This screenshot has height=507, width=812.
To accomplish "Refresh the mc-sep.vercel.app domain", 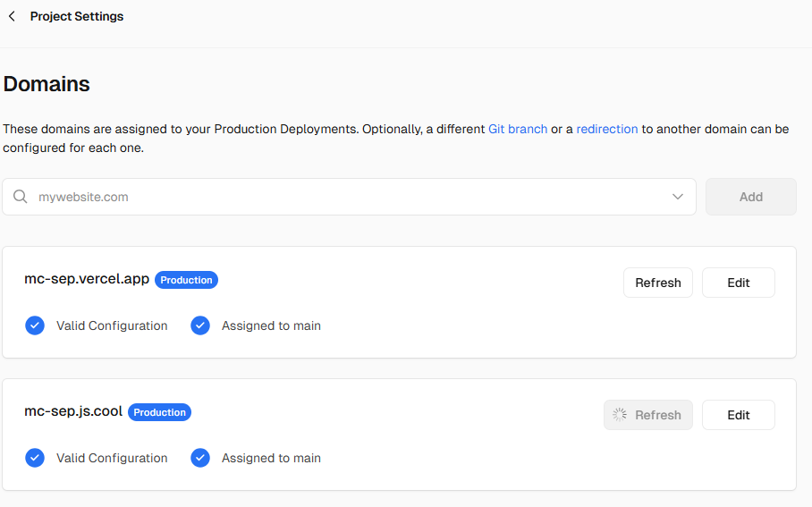I will pos(657,283).
